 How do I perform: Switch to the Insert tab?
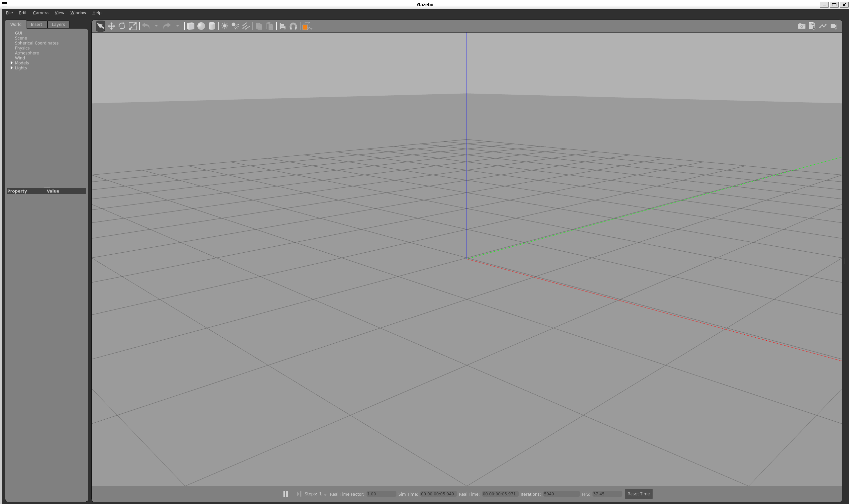pyautogui.click(x=36, y=25)
